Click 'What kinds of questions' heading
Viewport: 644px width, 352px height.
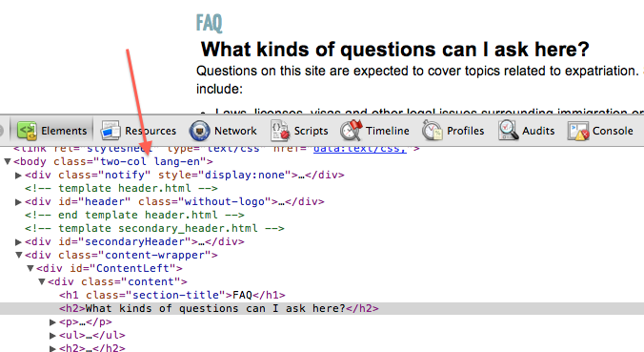click(x=394, y=50)
